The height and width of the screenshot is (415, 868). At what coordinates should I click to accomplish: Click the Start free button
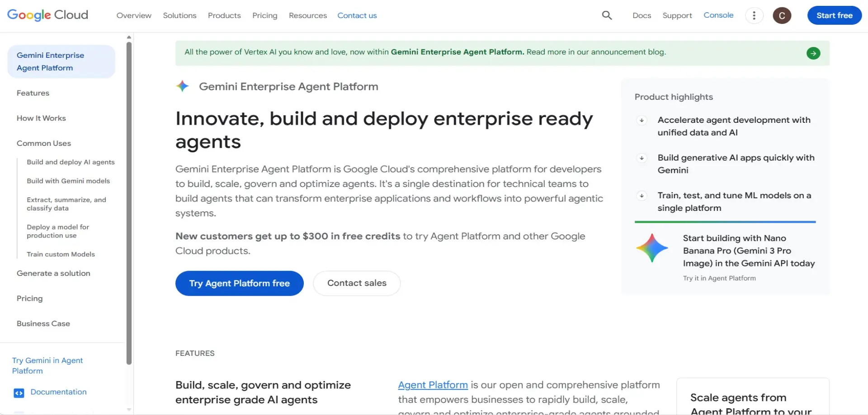tap(834, 15)
